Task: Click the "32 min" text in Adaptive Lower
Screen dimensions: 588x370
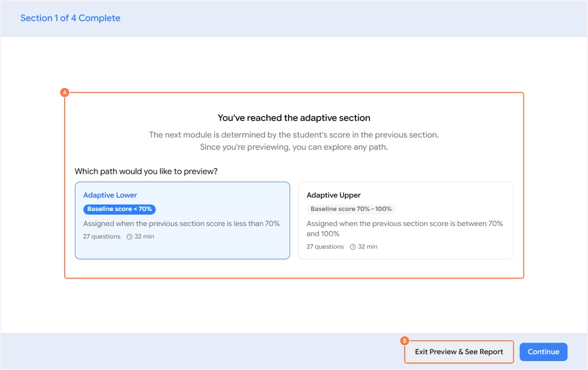Action: point(145,237)
